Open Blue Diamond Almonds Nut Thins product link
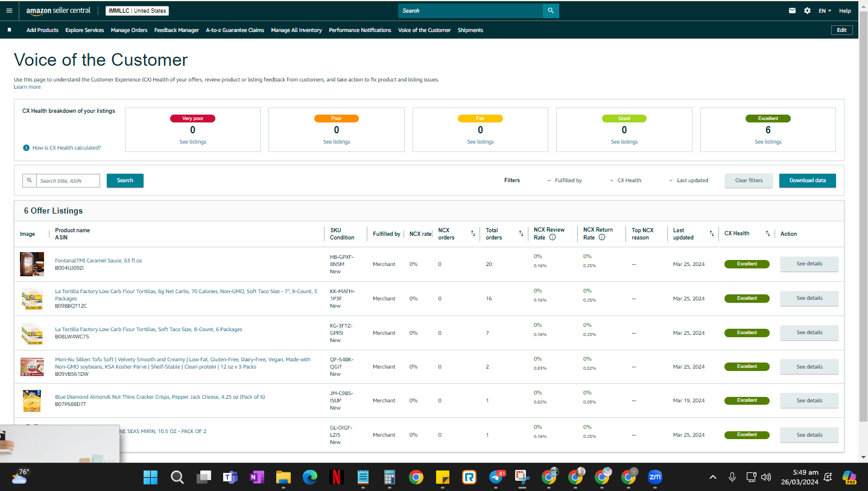Screen dimensions: 868x491 pos(160,397)
